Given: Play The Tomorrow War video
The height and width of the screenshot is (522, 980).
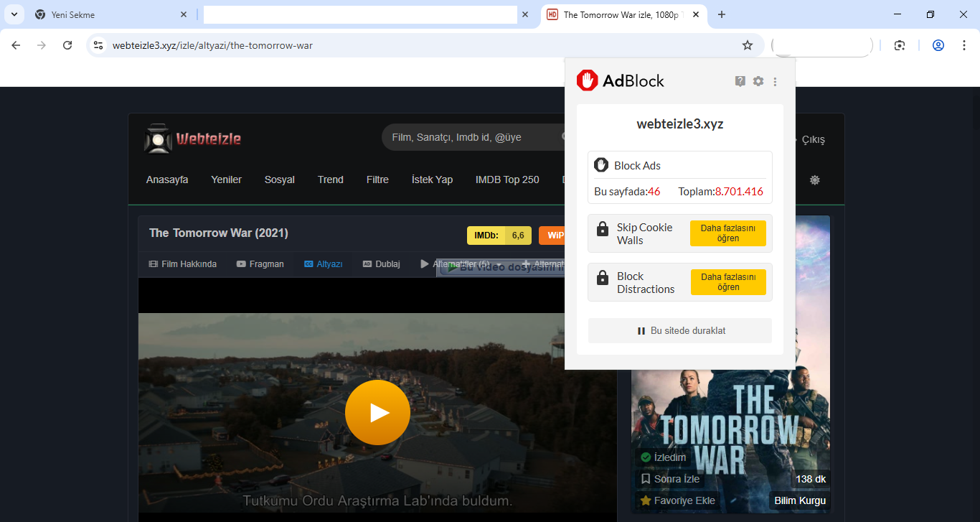Looking at the screenshot, I should pos(377,412).
